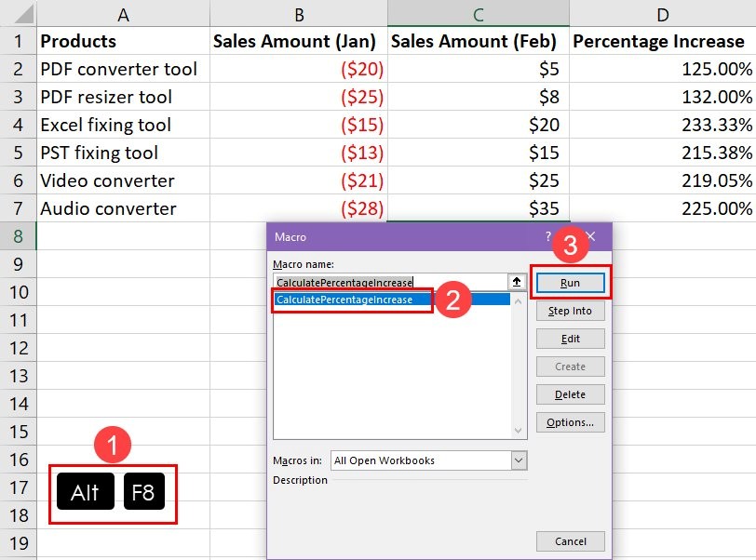
Task: Click the Run button in Macro dialog
Action: (570, 282)
